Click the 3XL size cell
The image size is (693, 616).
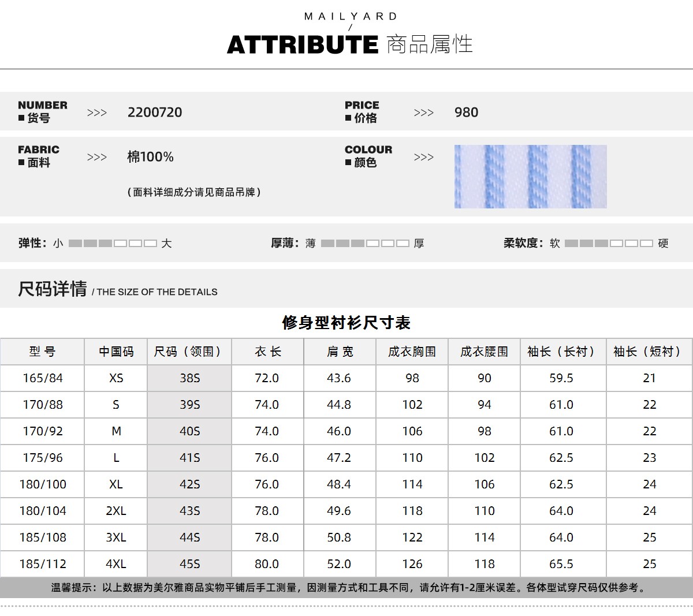(116, 537)
